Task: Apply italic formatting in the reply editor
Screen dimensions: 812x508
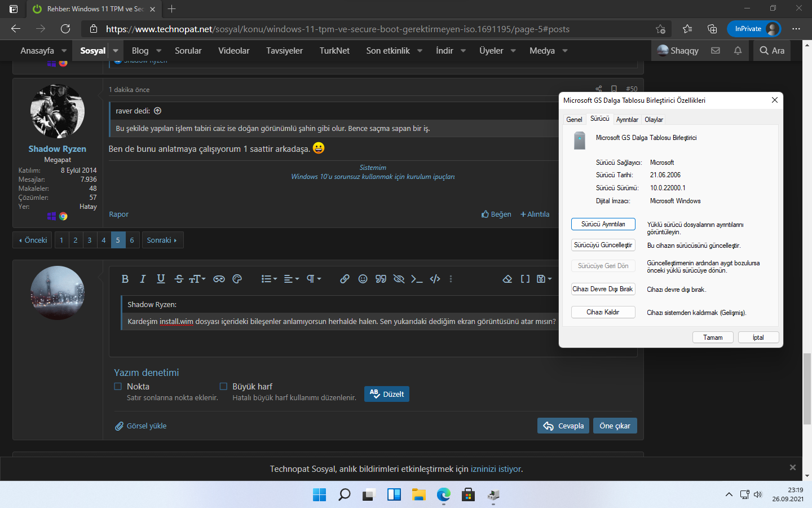Action: pos(143,279)
